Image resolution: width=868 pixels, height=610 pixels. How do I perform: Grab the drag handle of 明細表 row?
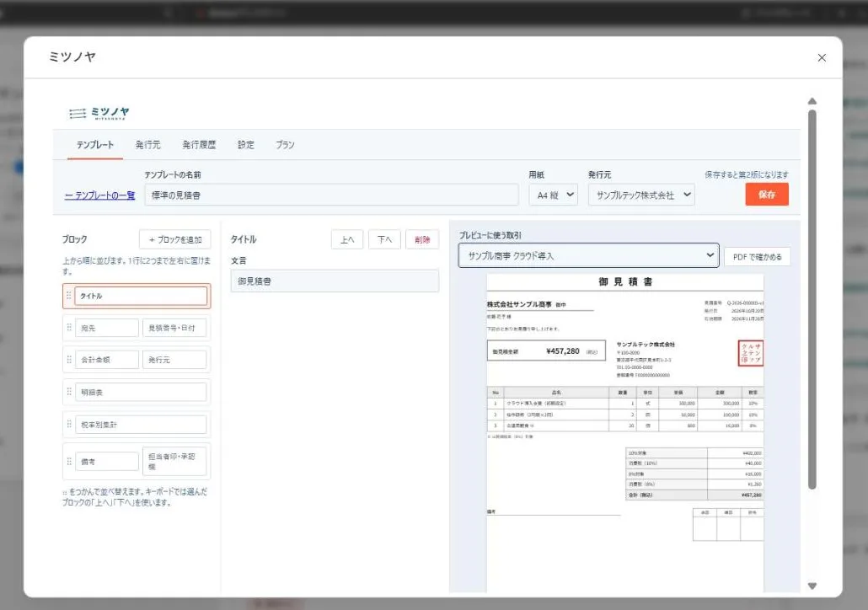pos(69,391)
